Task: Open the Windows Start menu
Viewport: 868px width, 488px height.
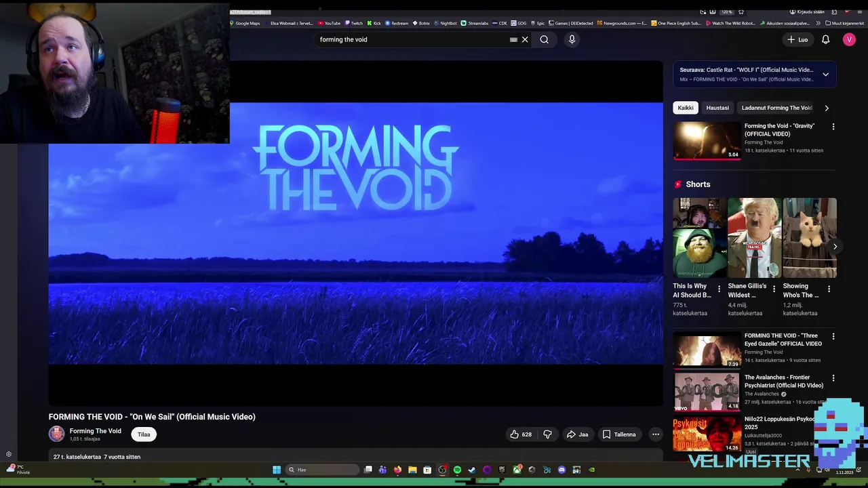Action: [277, 470]
